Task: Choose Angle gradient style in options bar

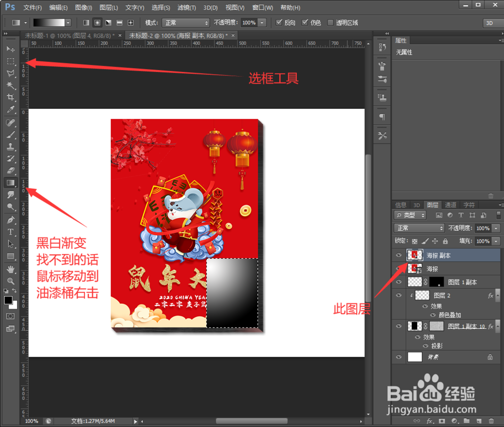Action: 109,23
